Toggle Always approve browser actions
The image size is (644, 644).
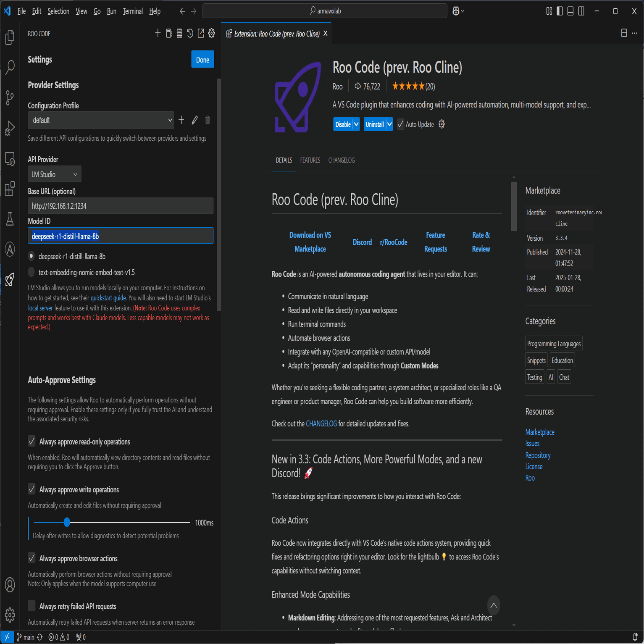click(32, 558)
